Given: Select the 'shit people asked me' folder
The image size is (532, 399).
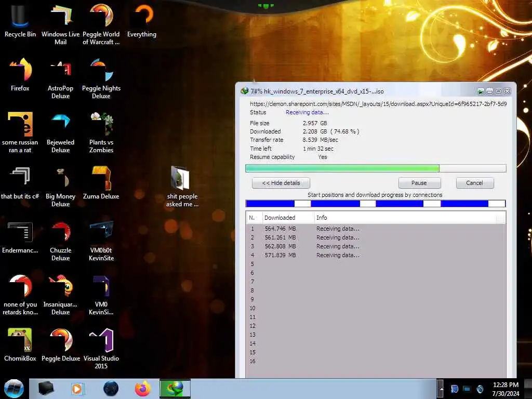Looking at the screenshot, I should click(182, 187).
